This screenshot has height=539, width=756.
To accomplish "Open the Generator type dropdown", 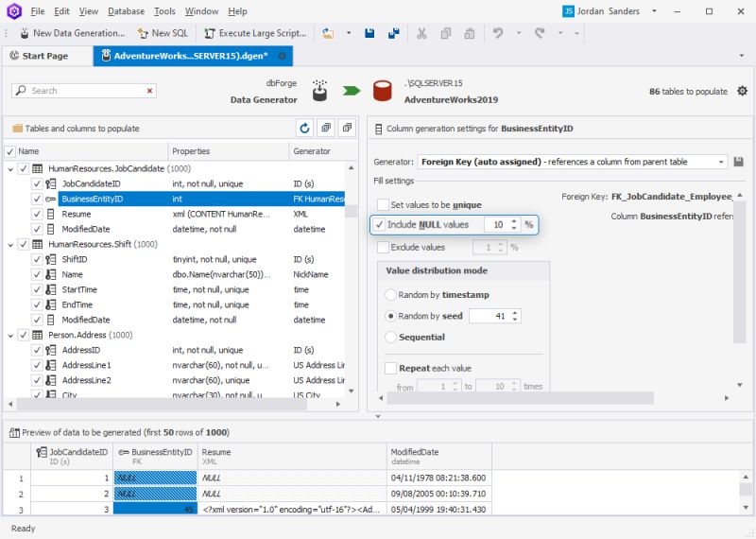I will (721, 162).
